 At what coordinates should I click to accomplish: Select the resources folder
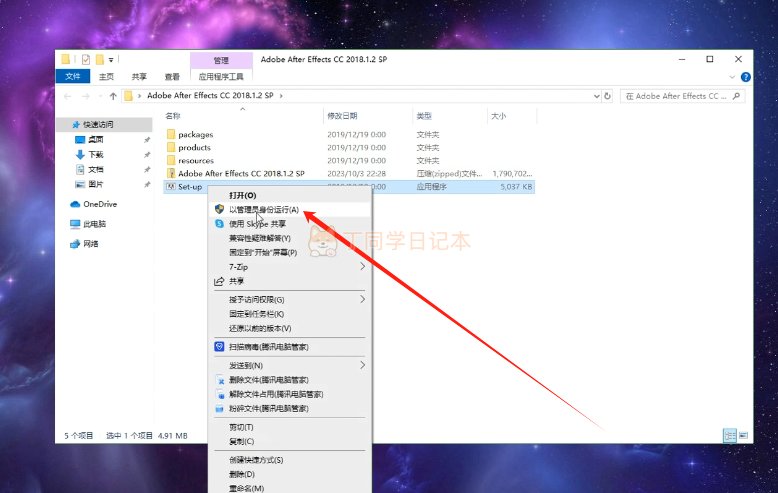click(x=195, y=161)
